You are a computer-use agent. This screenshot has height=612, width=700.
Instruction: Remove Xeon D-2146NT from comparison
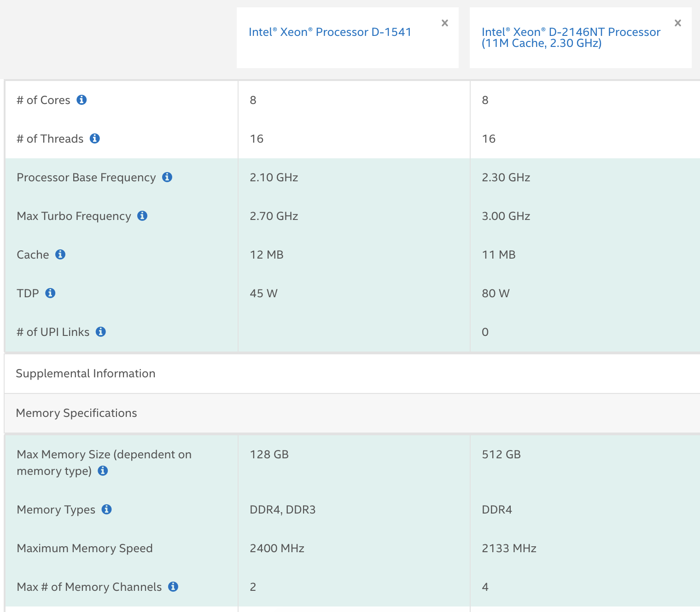pyautogui.click(x=678, y=23)
